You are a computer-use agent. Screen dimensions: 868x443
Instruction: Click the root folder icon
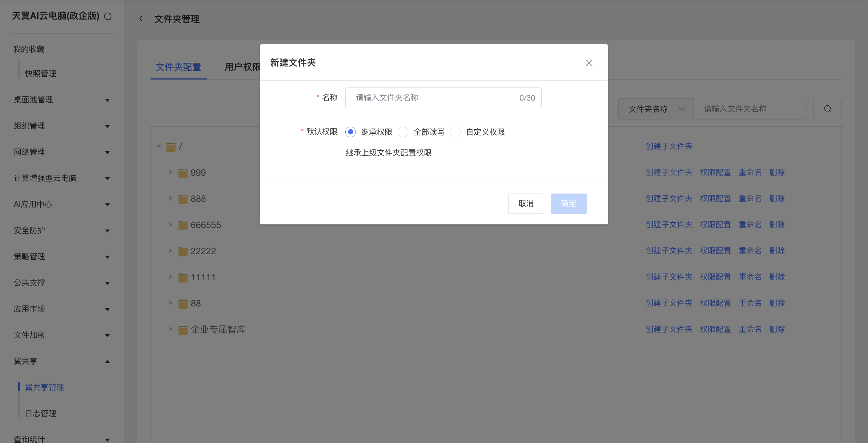[171, 147]
